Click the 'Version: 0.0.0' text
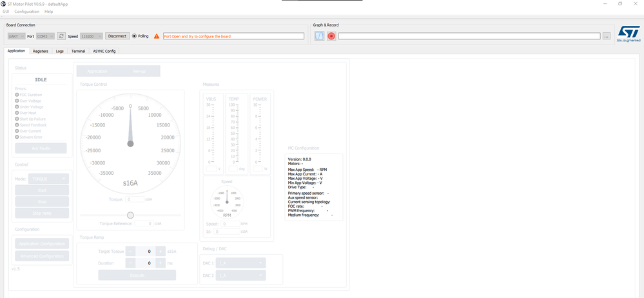644x298 pixels. [299, 159]
